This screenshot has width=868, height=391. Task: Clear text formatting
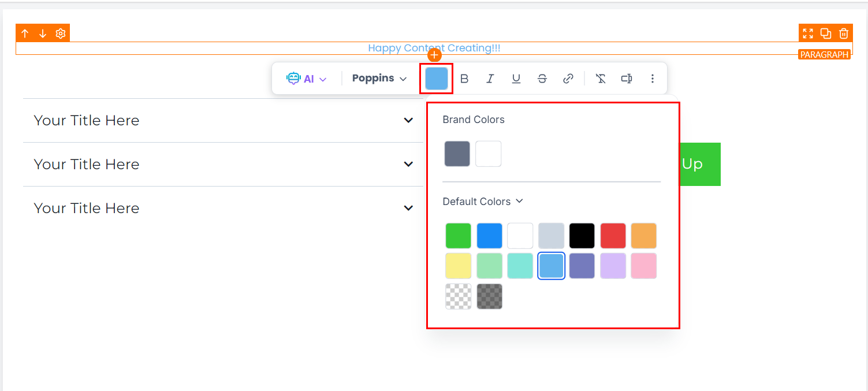[x=601, y=79]
